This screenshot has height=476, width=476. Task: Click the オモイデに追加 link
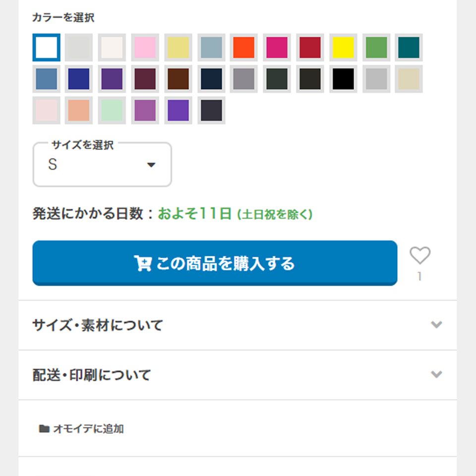click(x=88, y=429)
